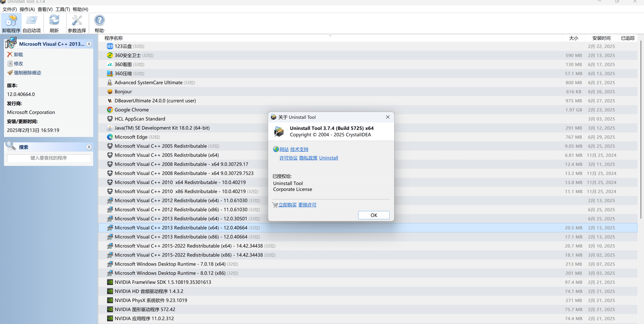Select NVIDIA 图形驱动程序 572.42 icon
This screenshot has width=644, height=324.
(x=110, y=309)
